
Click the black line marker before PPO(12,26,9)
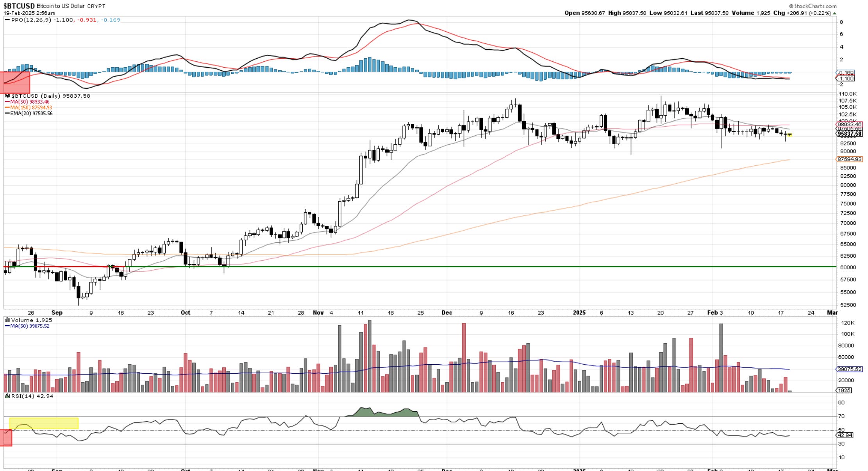[7, 20]
